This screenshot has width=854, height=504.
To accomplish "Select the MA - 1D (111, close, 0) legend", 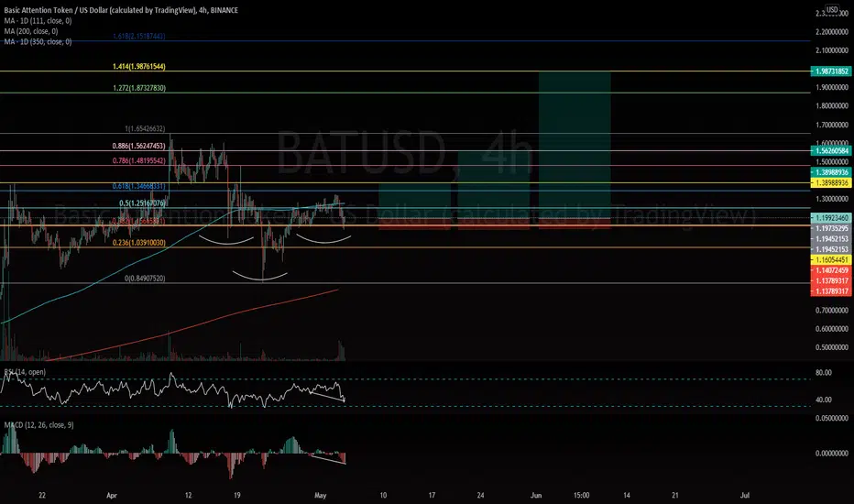I will [x=38, y=21].
